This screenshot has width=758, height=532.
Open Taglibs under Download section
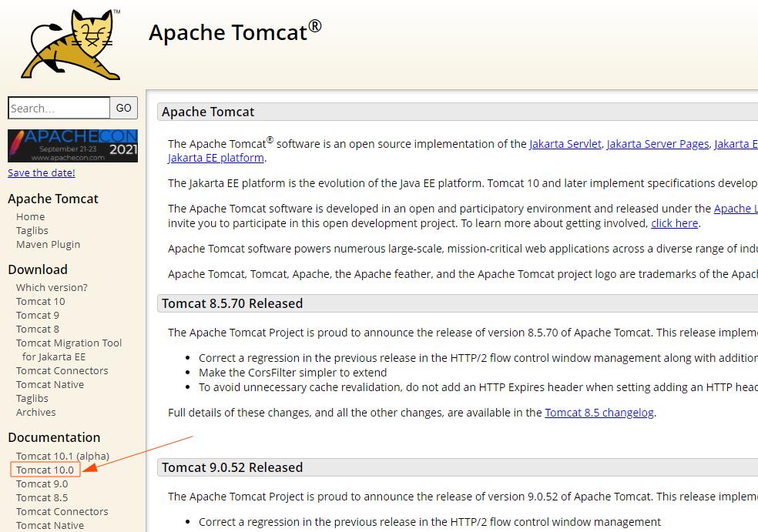32,399
